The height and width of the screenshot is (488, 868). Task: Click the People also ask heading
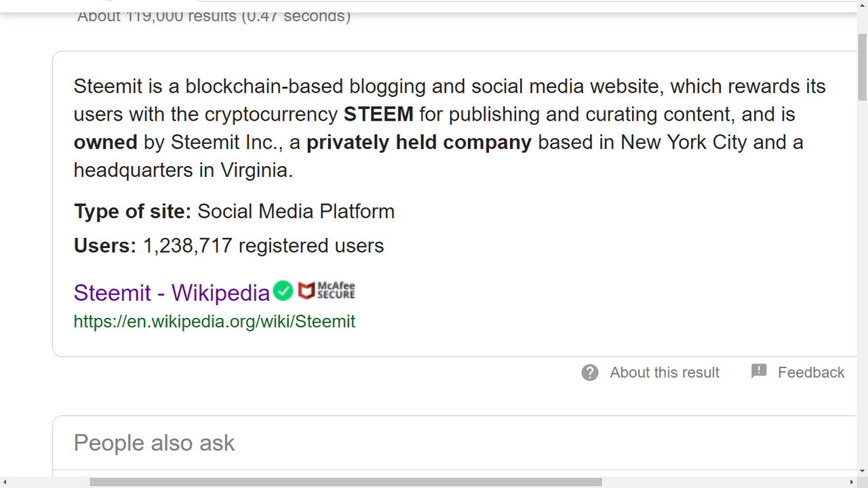tap(154, 443)
